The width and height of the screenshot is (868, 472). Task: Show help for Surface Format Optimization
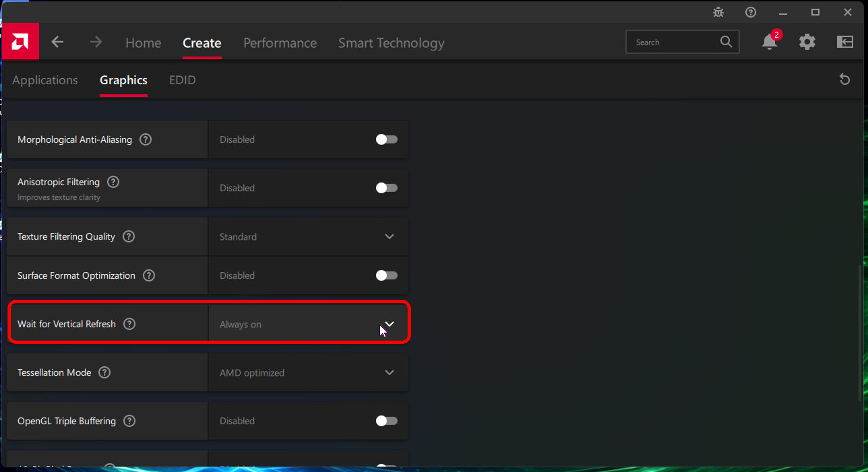tap(149, 276)
